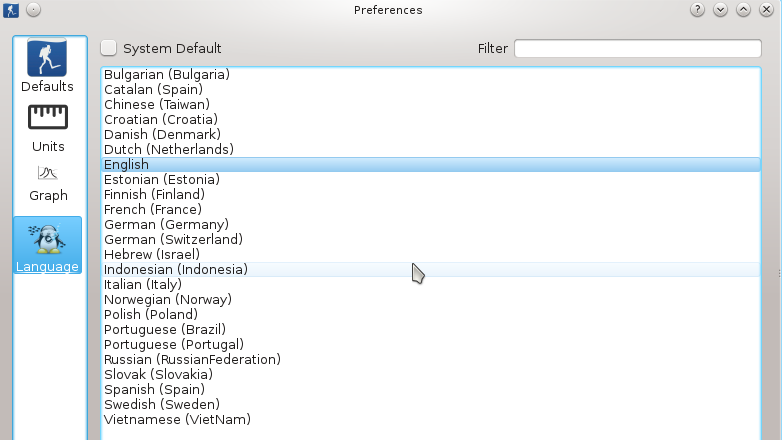Click the round pin button in title bar
Image resolution: width=782 pixels, height=440 pixels.
33,10
